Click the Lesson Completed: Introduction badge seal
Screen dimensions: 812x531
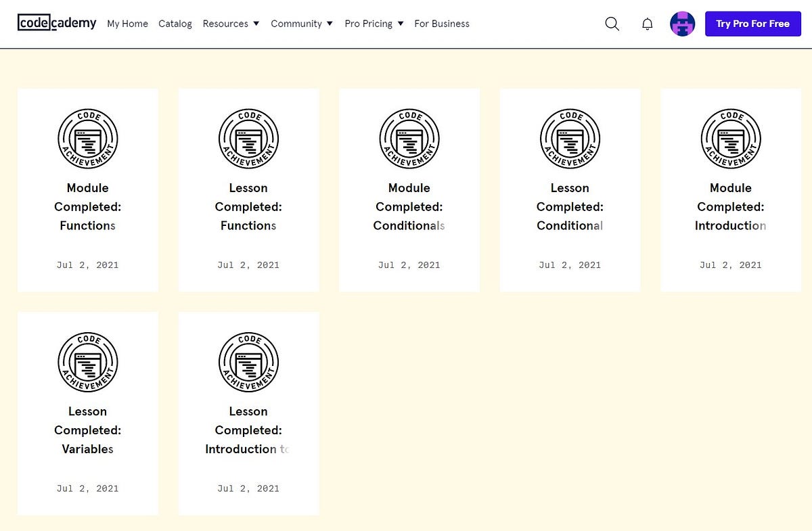click(248, 362)
